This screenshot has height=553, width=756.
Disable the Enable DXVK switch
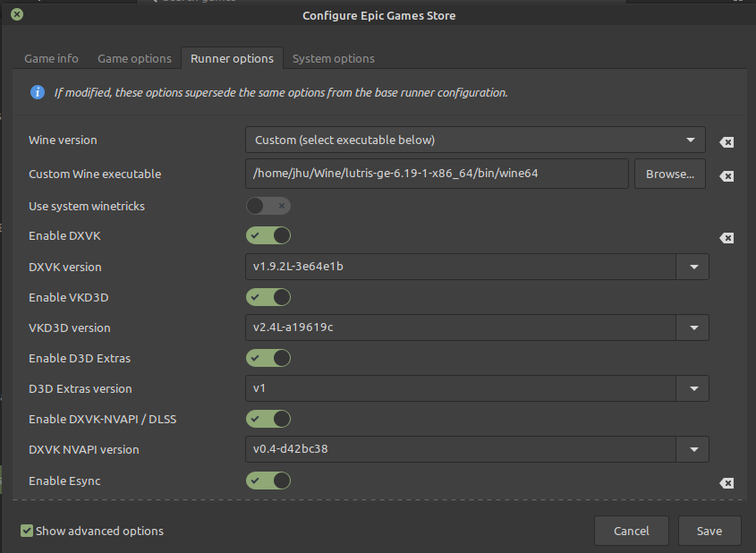(x=268, y=235)
